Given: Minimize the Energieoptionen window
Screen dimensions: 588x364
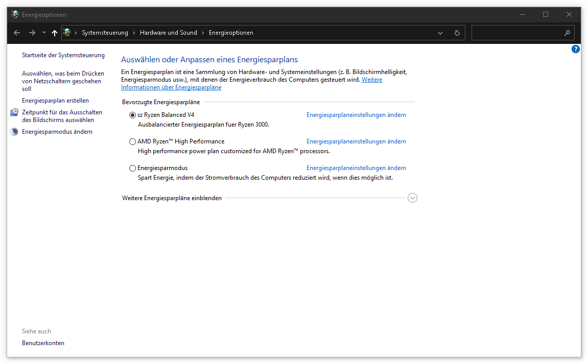Looking at the screenshot, I should pos(523,15).
